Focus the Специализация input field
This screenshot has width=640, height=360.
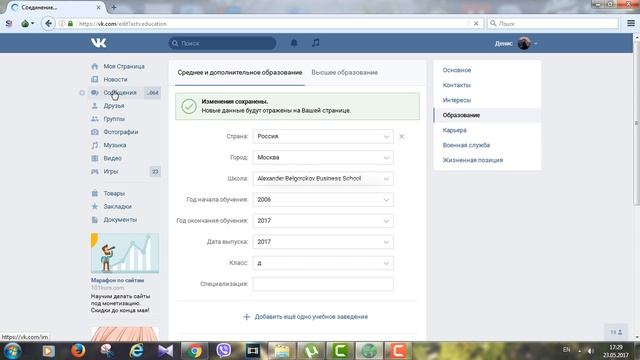[323, 284]
